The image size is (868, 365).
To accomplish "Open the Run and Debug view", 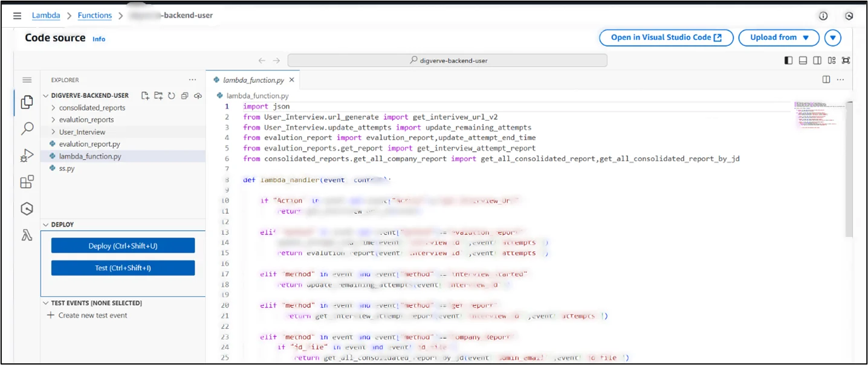I will pyautogui.click(x=27, y=156).
